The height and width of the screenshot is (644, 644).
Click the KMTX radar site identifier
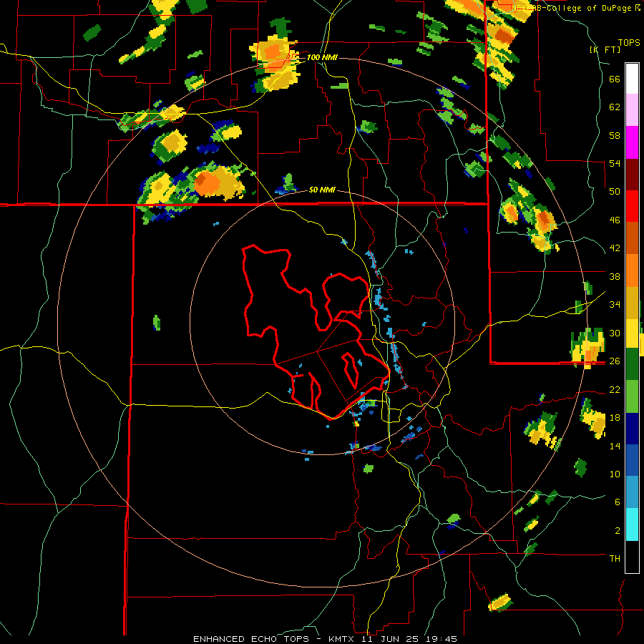click(341, 639)
